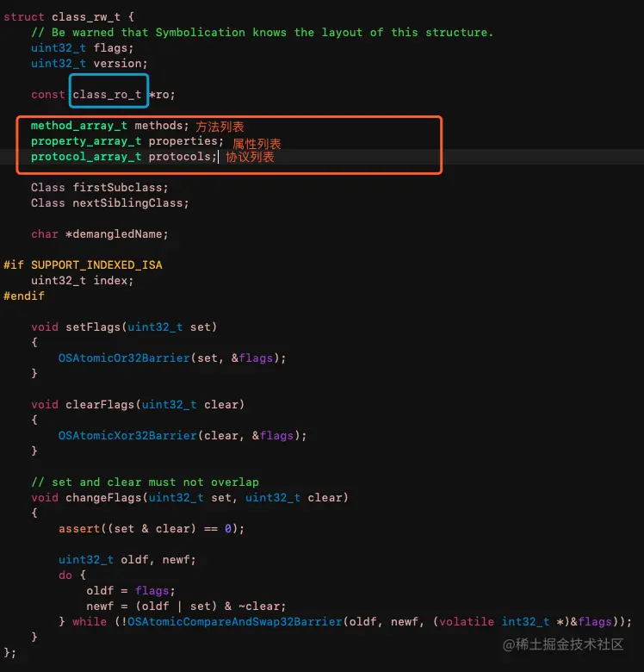Select the "changeFlags" function name

tap(103, 498)
